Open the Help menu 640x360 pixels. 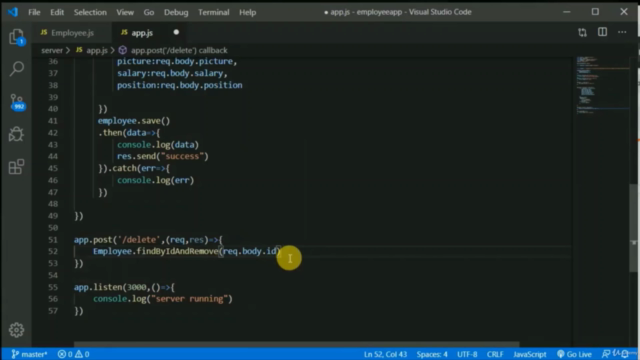(x=247, y=12)
